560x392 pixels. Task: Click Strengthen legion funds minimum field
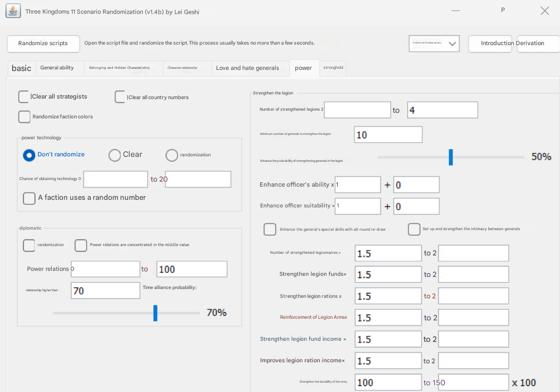pos(388,275)
